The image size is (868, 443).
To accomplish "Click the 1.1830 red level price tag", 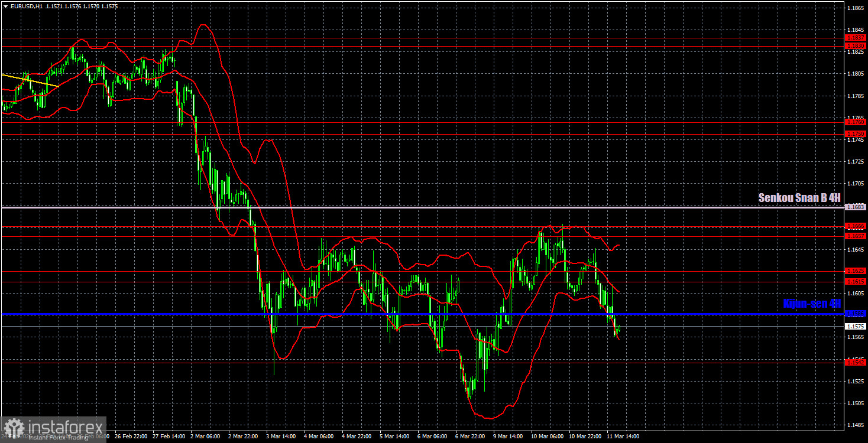I will pos(856,45).
